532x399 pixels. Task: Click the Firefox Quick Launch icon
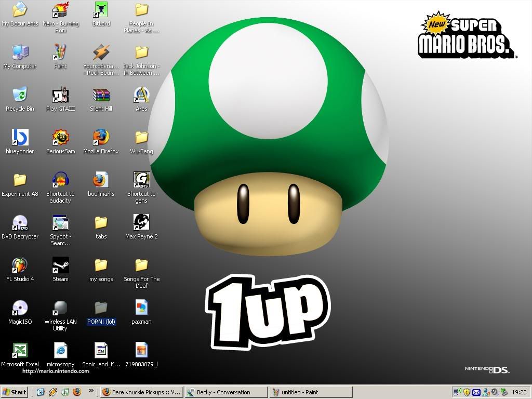pyautogui.click(x=77, y=392)
